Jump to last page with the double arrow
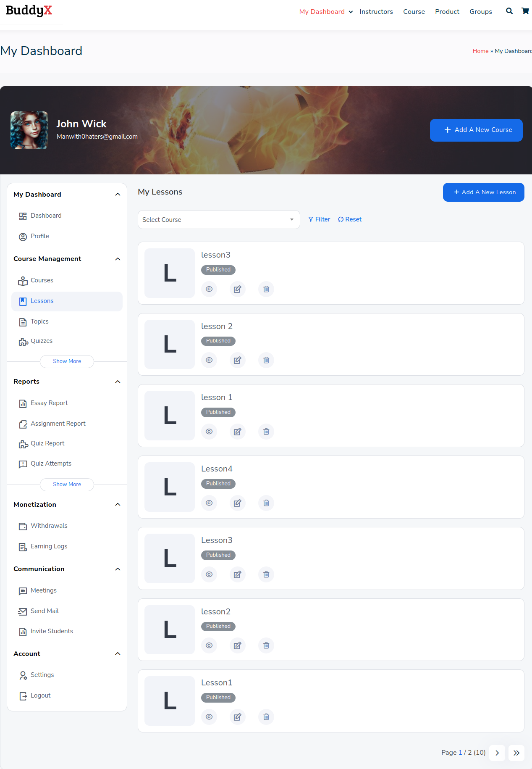The image size is (532, 769). 516,753
